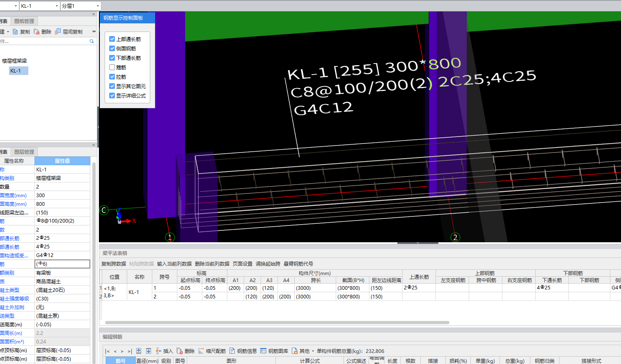The image size is (621, 364).
Task: Expand the 新建 (new) dropdown arrow
Action: [x=8, y=32]
